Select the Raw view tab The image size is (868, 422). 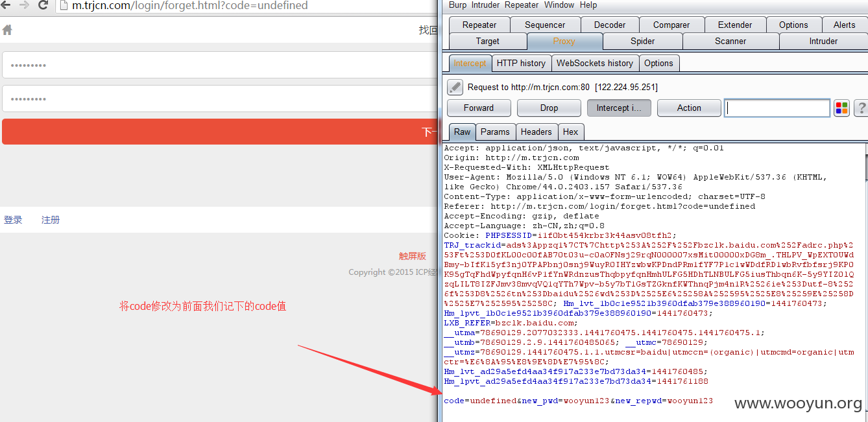click(x=463, y=132)
